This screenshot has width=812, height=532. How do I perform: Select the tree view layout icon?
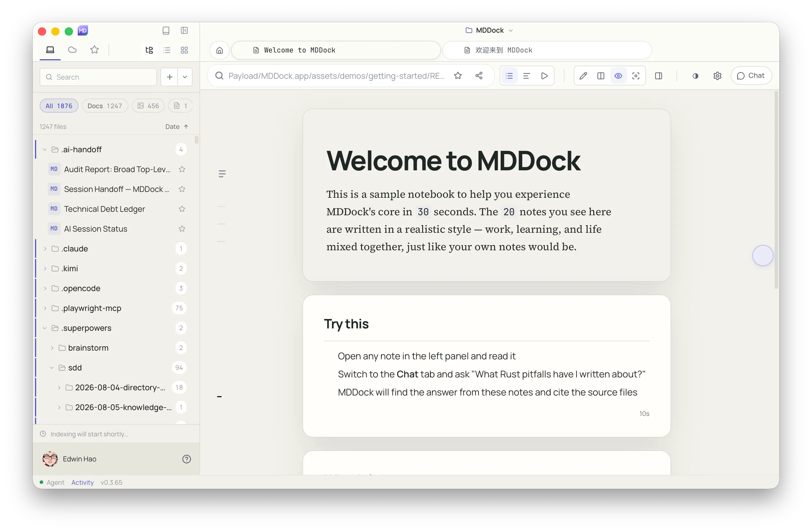(149, 50)
